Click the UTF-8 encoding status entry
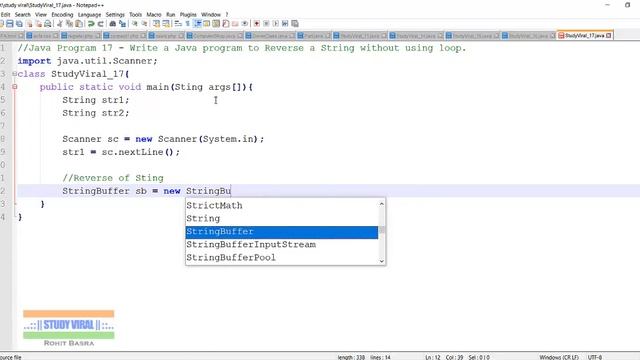This screenshot has height=360, width=640. (595, 357)
